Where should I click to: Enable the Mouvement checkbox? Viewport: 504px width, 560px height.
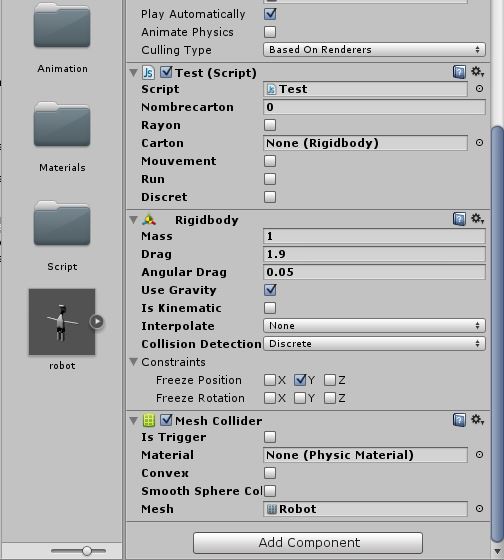click(270, 161)
